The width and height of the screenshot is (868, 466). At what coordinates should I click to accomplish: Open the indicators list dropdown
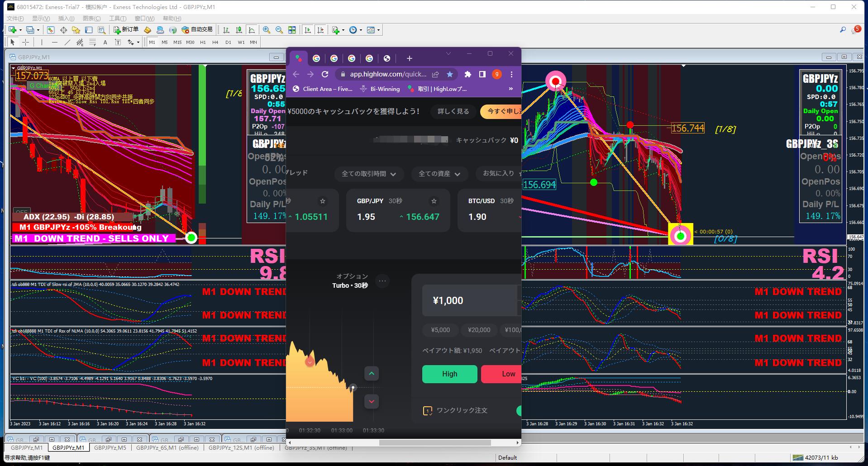click(x=338, y=30)
